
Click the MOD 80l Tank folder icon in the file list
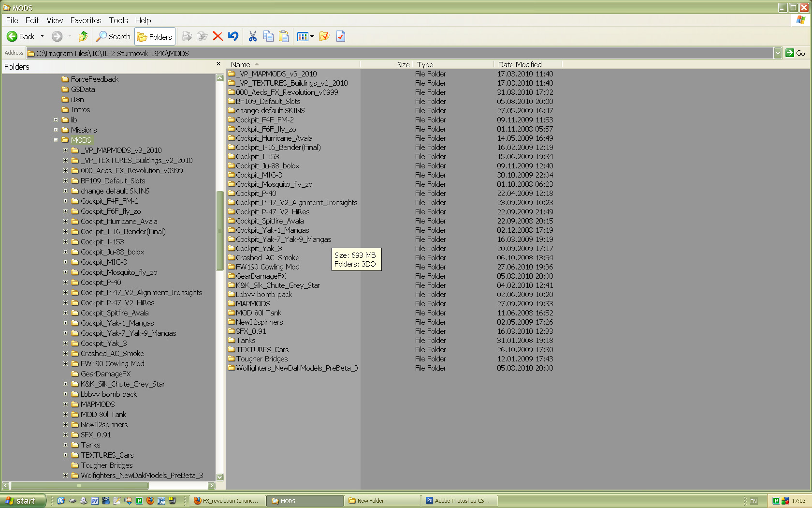coord(232,313)
